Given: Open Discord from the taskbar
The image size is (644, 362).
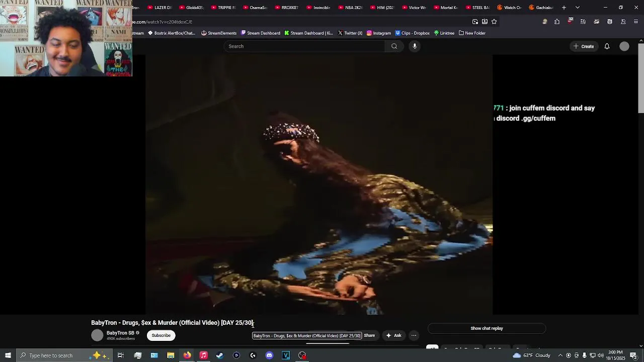Looking at the screenshot, I should pos(269,355).
